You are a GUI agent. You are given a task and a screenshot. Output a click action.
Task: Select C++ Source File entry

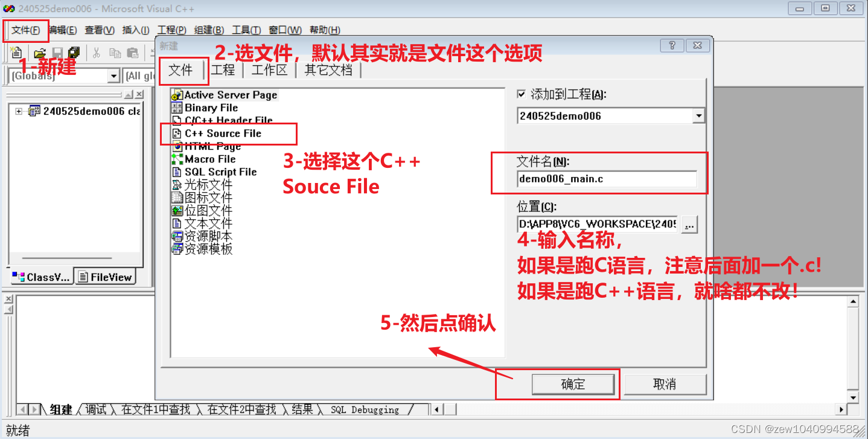click(x=217, y=133)
